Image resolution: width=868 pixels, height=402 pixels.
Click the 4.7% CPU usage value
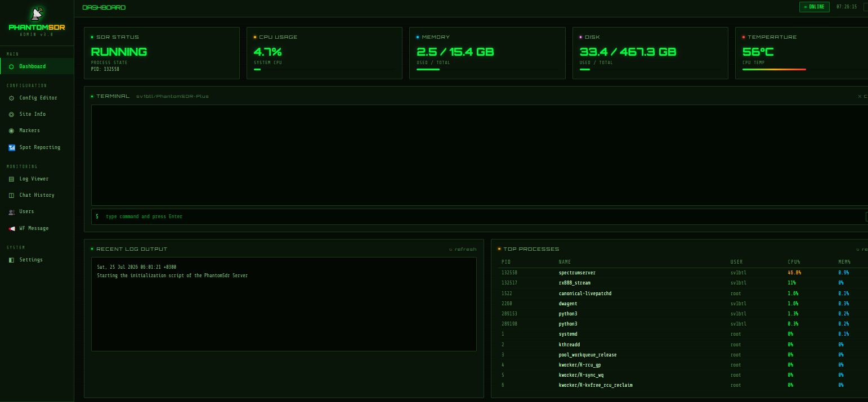click(267, 52)
